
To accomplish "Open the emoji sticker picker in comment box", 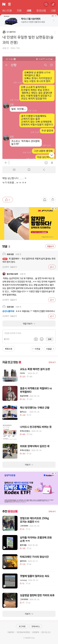I will (x=42, y=339).
